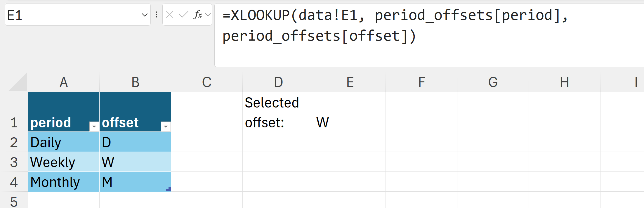Click the Cancel (X) formula icon

point(170,15)
